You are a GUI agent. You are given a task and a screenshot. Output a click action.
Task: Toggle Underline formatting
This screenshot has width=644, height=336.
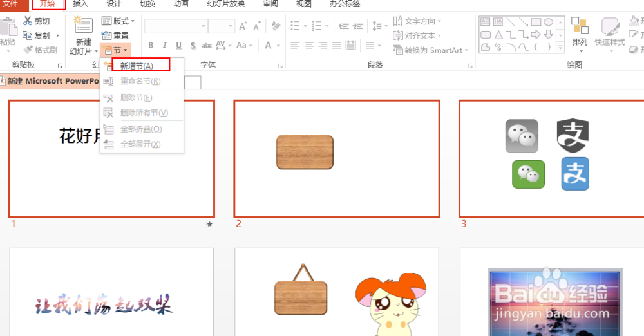(178, 45)
